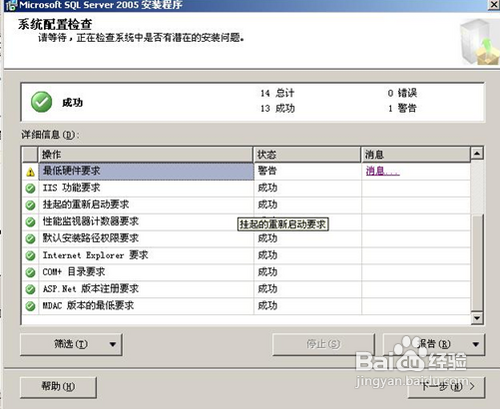Open the 报告(R) dropdown button
Image resolution: width=500 pixels, height=410 pixels.
pyautogui.click(x=434, y=344)
